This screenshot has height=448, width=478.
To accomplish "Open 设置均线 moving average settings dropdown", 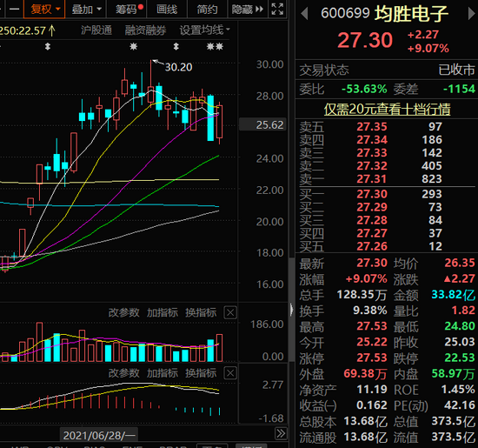I will pyautogui.click(x=204, y=30).
